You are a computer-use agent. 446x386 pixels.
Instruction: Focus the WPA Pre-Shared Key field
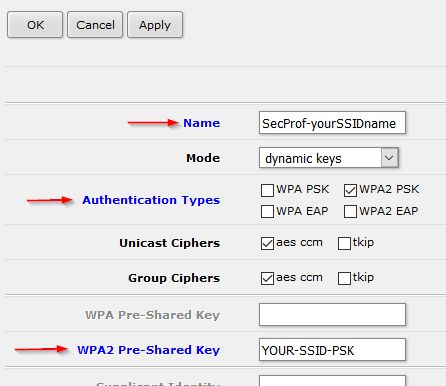(x=332, y=314)
